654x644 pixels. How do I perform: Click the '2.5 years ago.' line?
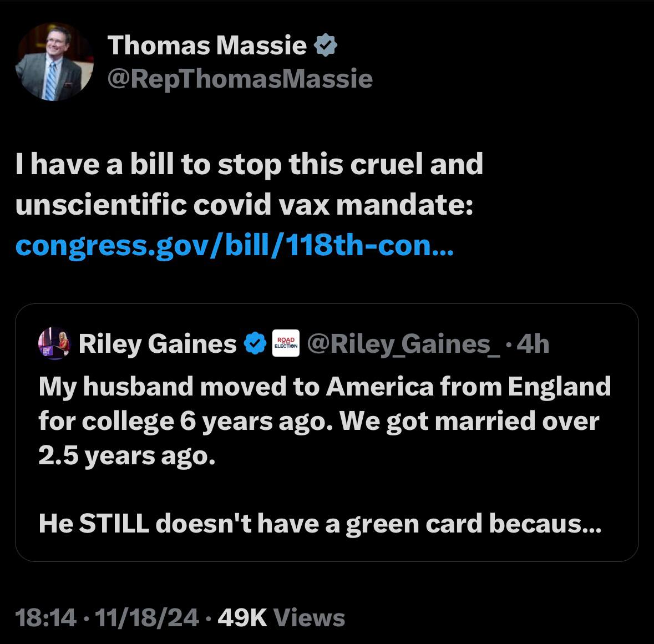click(127, 455)
